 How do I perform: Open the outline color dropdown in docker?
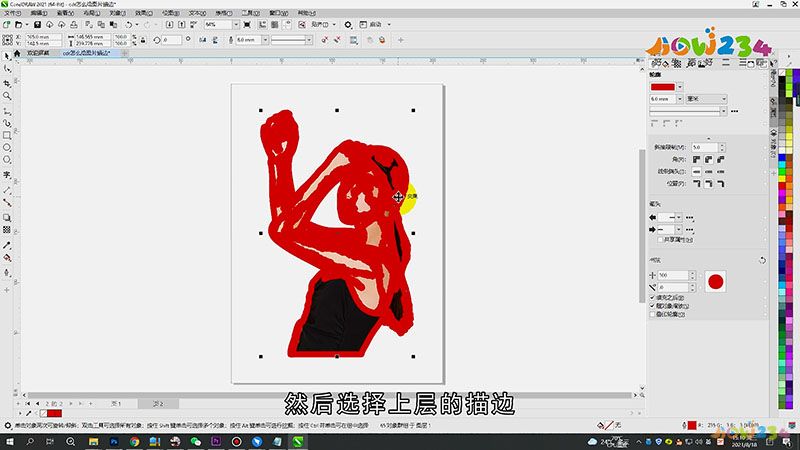coord(680,87)
